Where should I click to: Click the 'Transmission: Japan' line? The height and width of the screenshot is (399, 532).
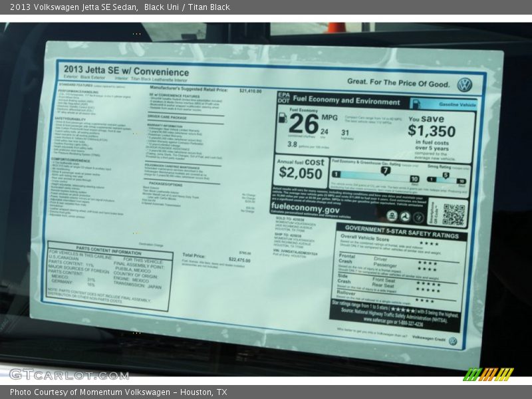tap(137, 286)
